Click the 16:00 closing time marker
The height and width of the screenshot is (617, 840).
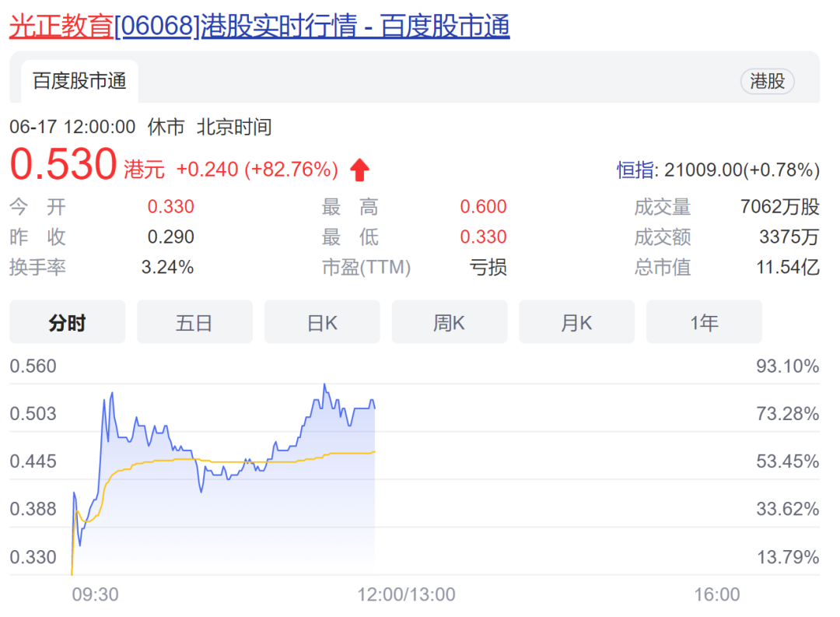(x=717, y=595)
